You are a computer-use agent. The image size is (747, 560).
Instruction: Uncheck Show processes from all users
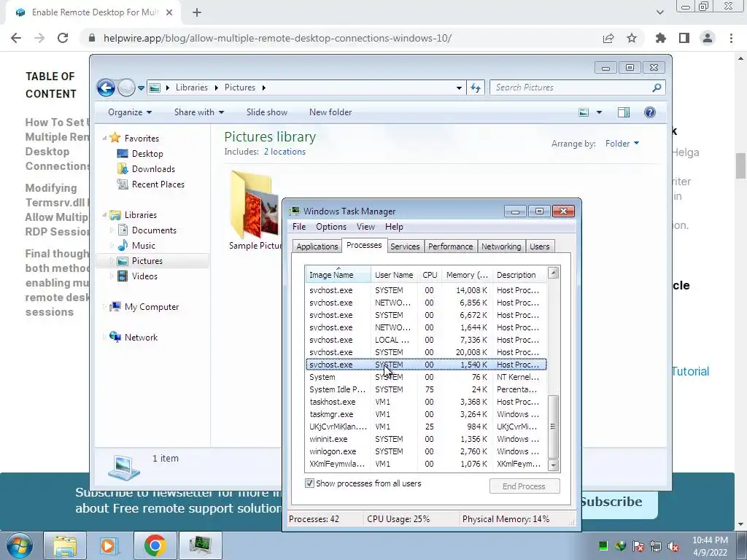[309, 483]
